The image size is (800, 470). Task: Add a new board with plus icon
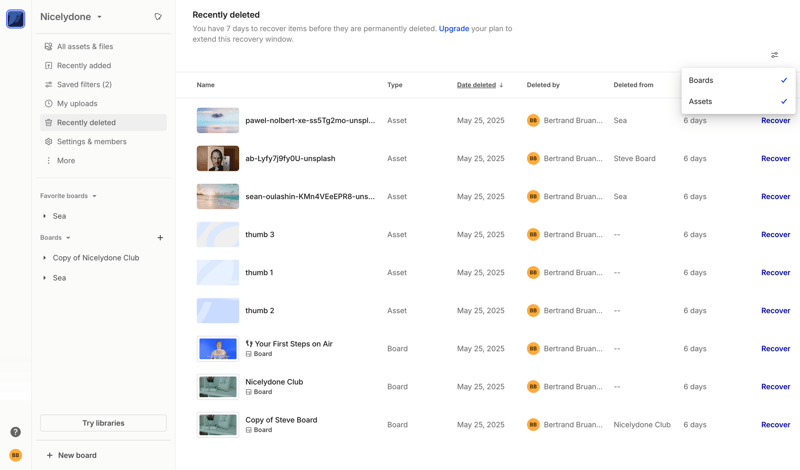(x=160, y=238)
